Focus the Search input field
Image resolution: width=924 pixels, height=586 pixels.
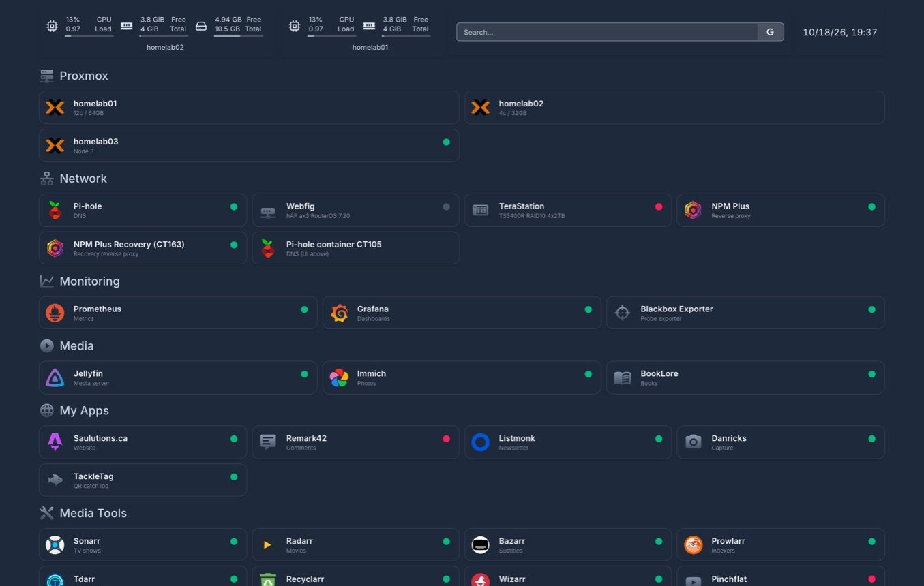607,32
